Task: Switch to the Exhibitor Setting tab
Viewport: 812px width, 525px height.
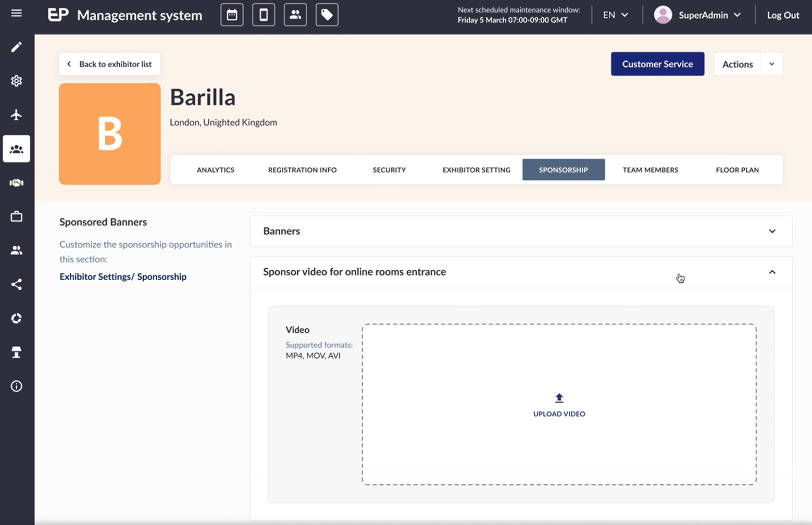Action: [477, 170]
